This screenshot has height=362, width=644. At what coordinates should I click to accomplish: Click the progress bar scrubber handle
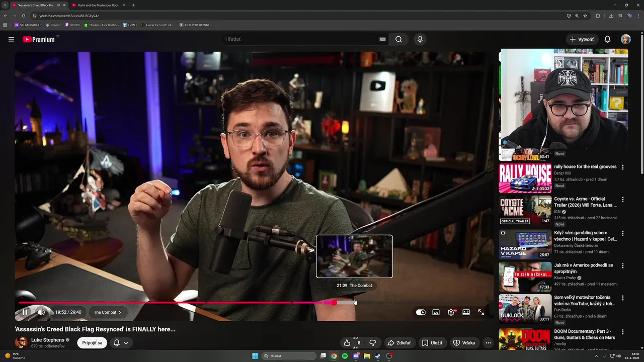pos(334,303)
